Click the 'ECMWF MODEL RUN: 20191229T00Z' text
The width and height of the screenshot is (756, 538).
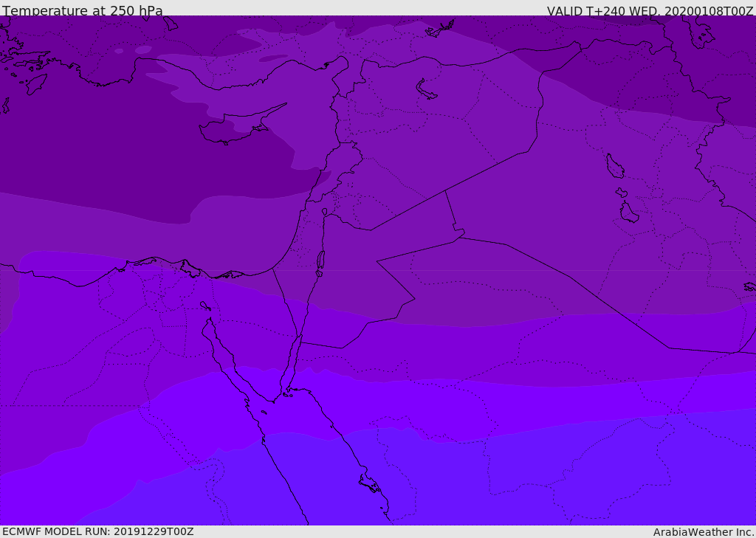[x=98, y=531]
